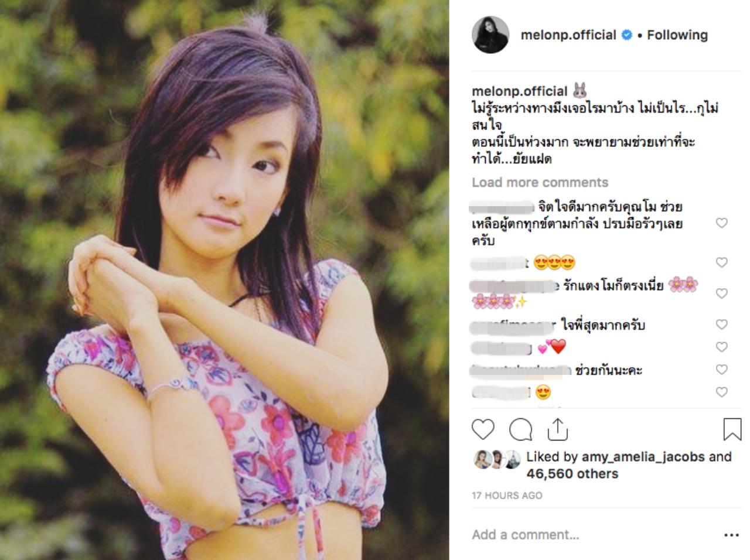
Task: Like the last comment with one heart-eyes emoji
Action: point(722,392)
